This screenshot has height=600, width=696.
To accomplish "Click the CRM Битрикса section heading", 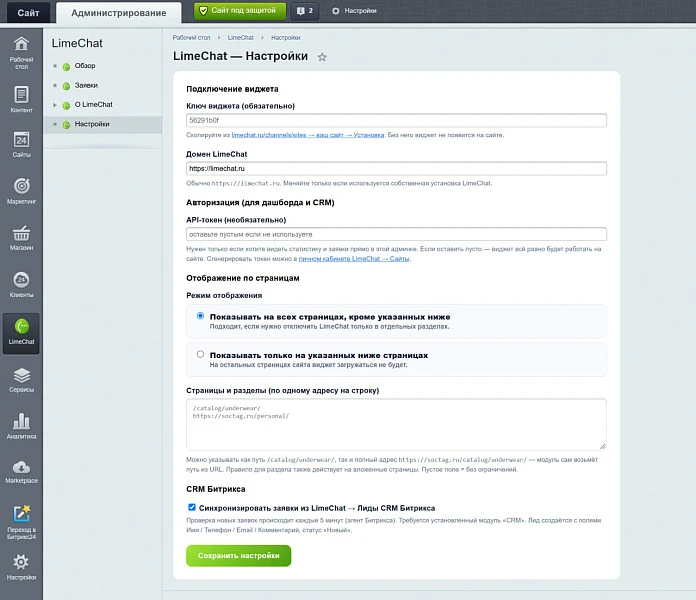I will click(x=216, y=489).
